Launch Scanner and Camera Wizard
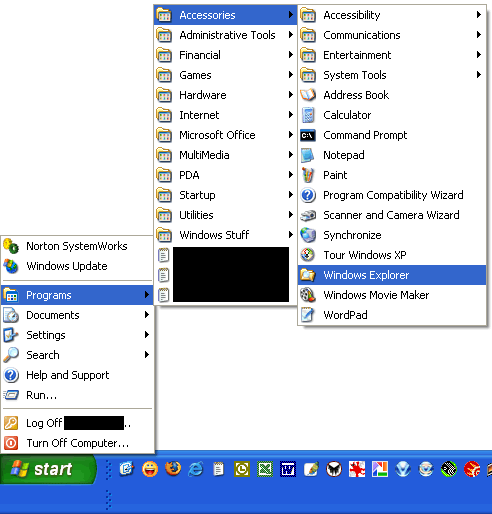 coord(392,215)
